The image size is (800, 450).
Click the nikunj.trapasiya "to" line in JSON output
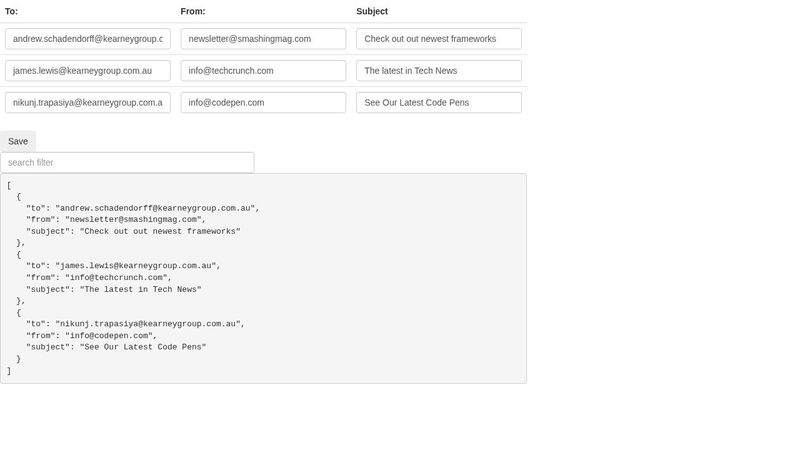tap(135, 324)
